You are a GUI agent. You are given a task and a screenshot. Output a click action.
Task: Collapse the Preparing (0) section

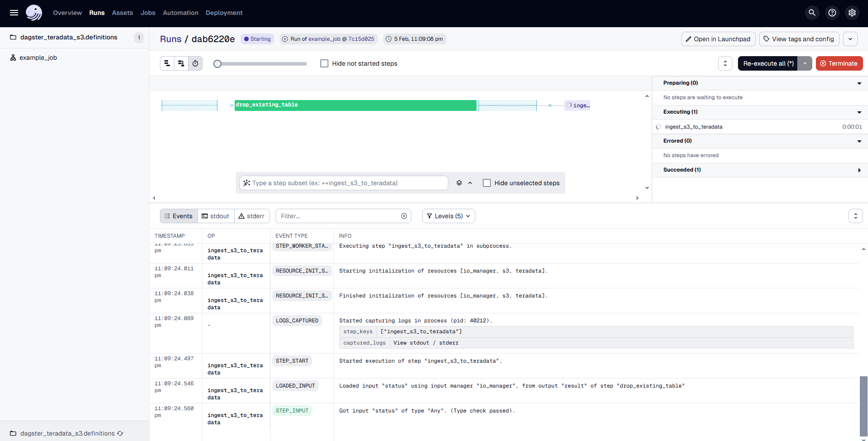859,83
